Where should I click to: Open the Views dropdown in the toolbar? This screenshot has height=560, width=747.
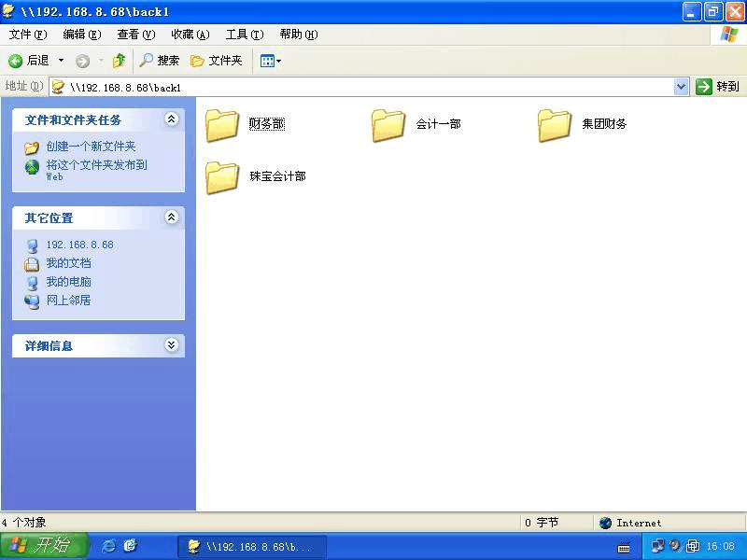pyautogui.click(x=270, y=61)
